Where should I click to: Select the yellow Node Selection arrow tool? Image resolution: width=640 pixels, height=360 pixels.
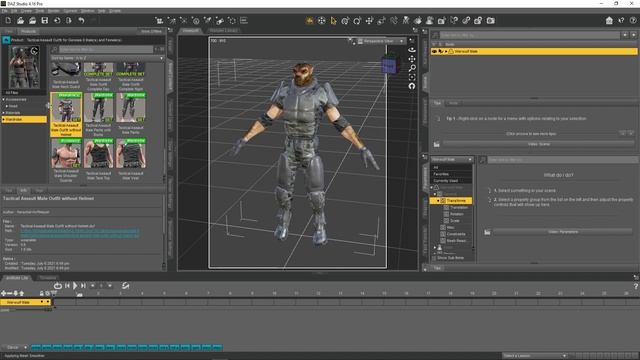click(x=333, y=21)
